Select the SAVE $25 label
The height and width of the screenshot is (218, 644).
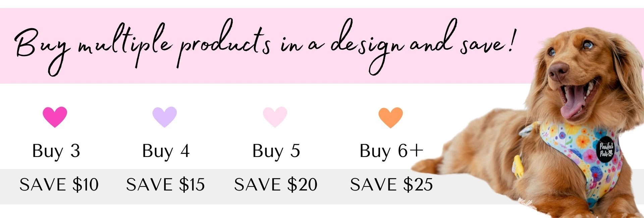(391, 185)
